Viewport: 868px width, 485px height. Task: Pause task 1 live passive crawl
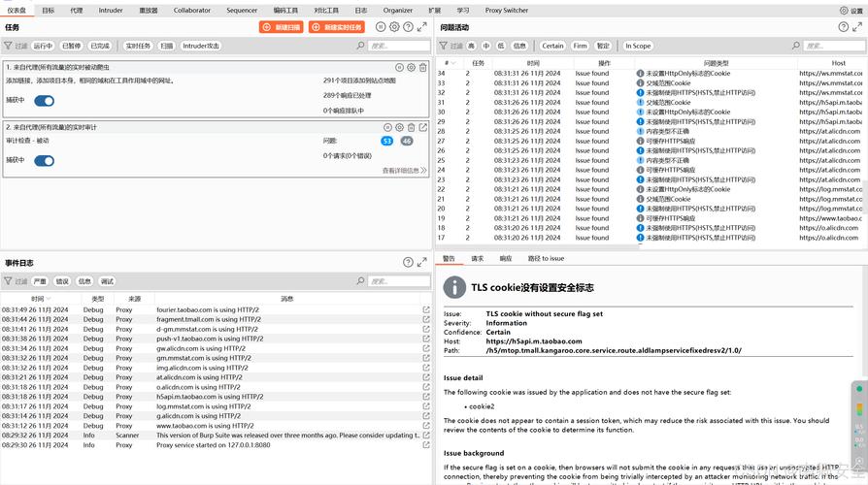point(399,68)
